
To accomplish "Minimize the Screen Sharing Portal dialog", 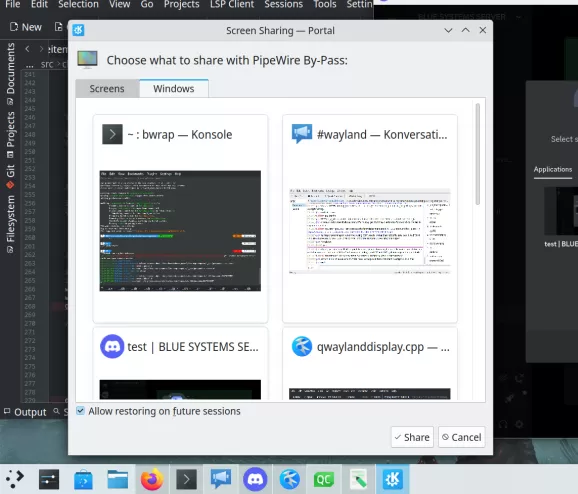I will click(x=448, y=30).
